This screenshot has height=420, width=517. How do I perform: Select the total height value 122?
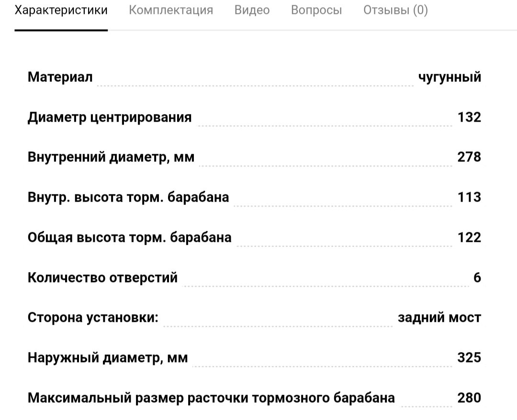(469, 238)
